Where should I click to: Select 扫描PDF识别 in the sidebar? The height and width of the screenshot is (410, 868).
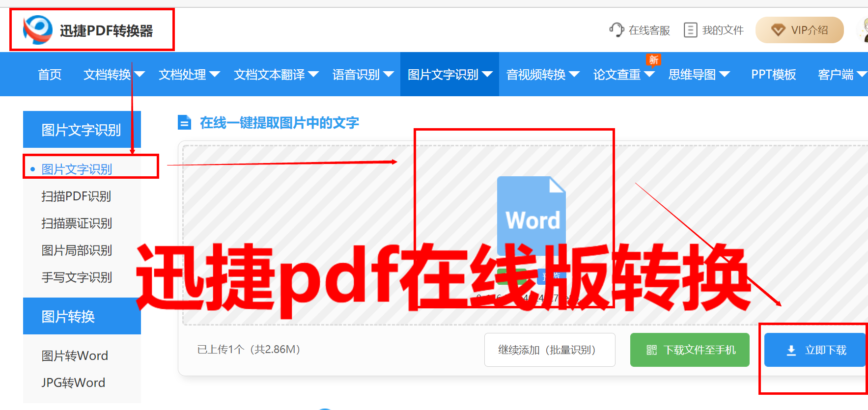click(x=76, y=196)
